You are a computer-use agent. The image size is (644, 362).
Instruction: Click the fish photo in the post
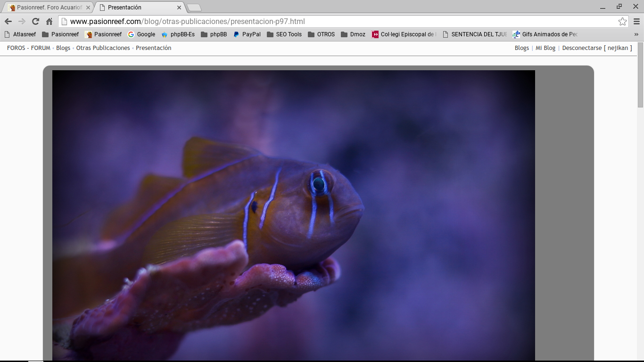click(x=294, y=215)
